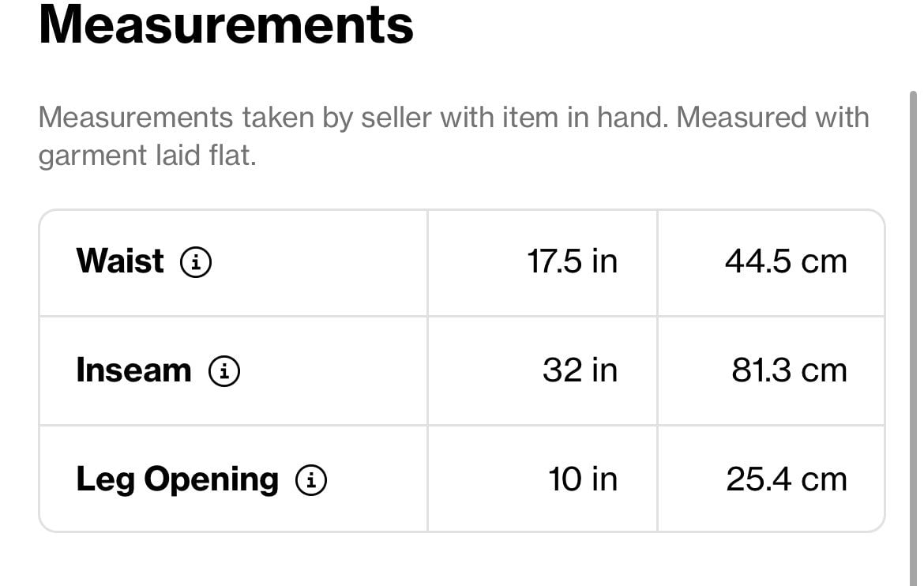
Task: Select the 81.3 cm inseam value
Action: 789,370
